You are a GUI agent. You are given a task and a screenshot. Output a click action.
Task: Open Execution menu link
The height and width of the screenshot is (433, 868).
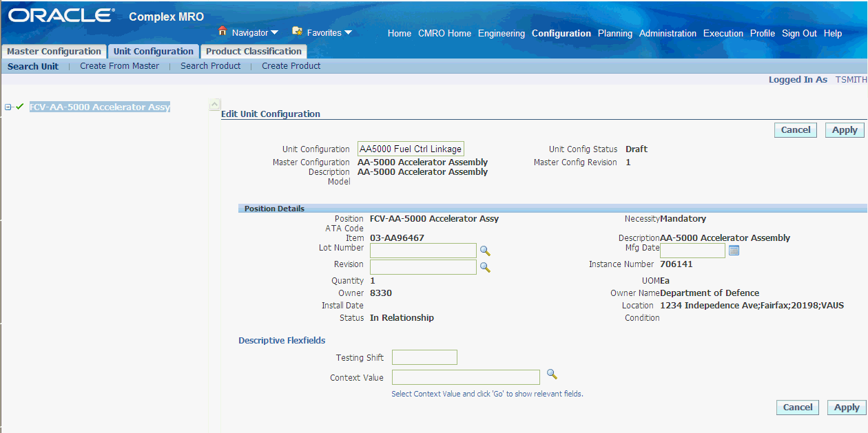click(x=723, y=33)
